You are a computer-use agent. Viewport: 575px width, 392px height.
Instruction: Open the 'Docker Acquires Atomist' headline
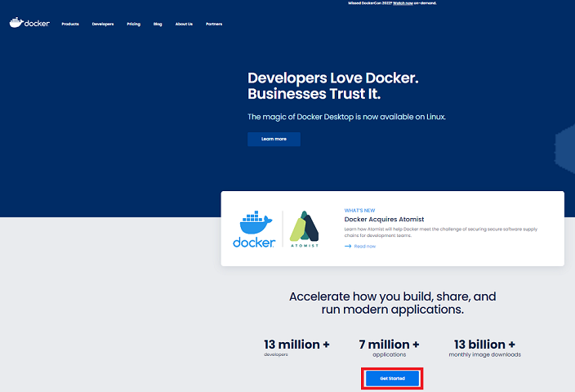coord(384,220)
